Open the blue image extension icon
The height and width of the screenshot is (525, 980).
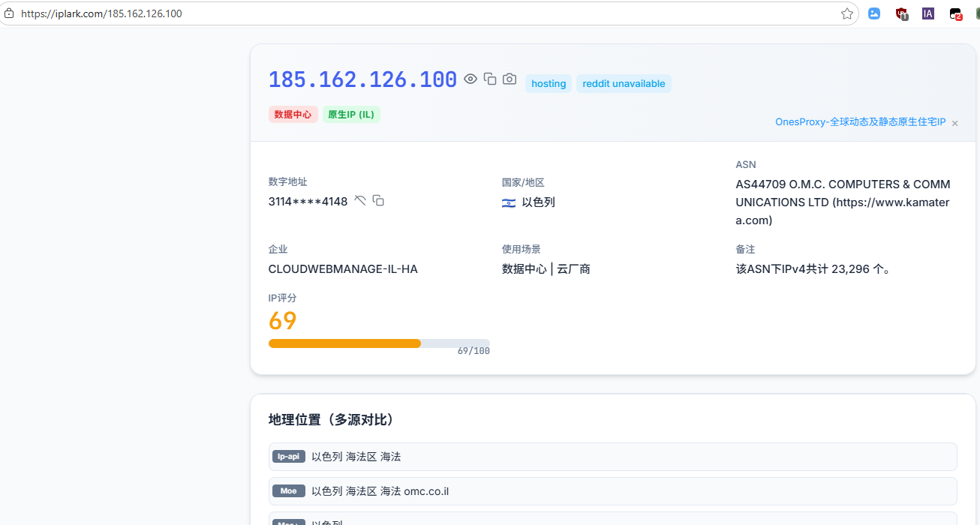coord(874,13)
